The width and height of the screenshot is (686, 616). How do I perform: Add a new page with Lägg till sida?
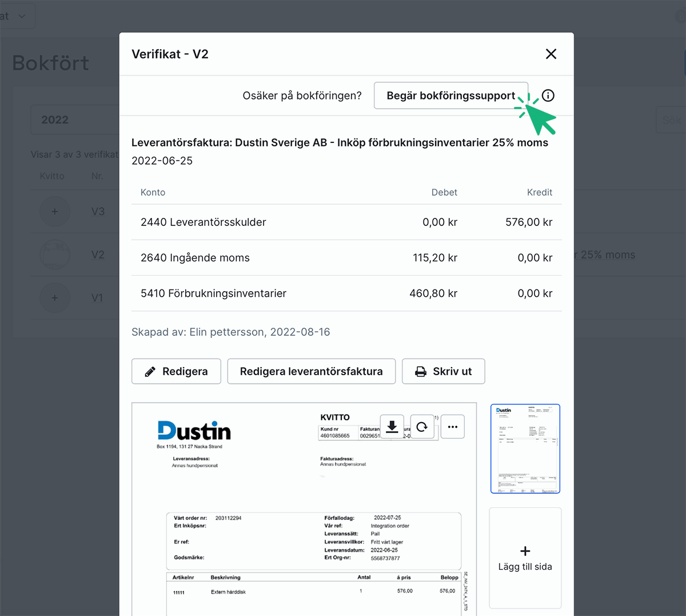pyautogui.click(x=525, y=558)
